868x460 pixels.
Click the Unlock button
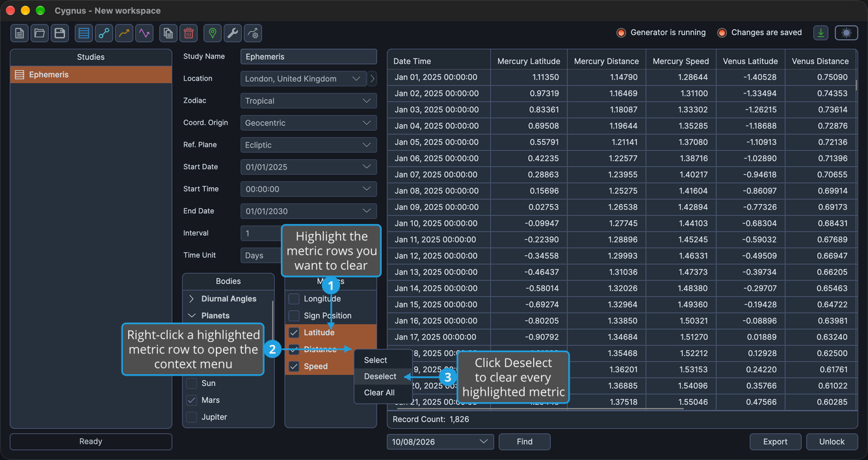point(832,442)
